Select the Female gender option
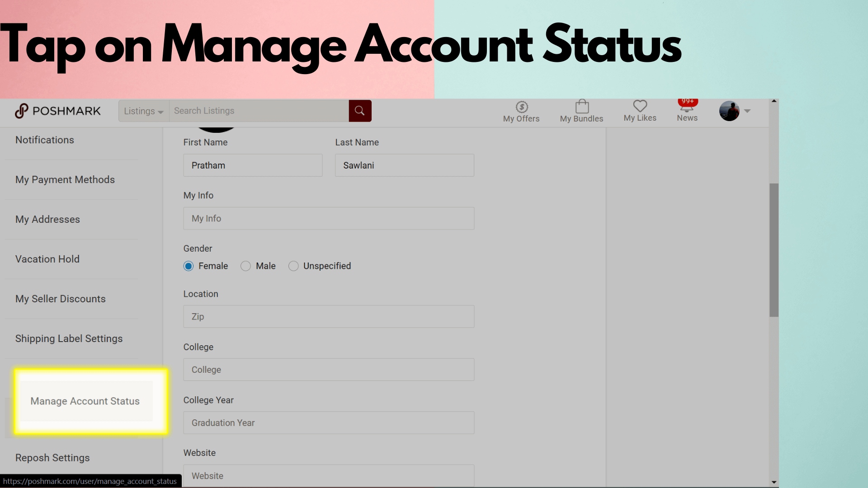The width and height of the screenshot is (868, 488). point(188,266)
